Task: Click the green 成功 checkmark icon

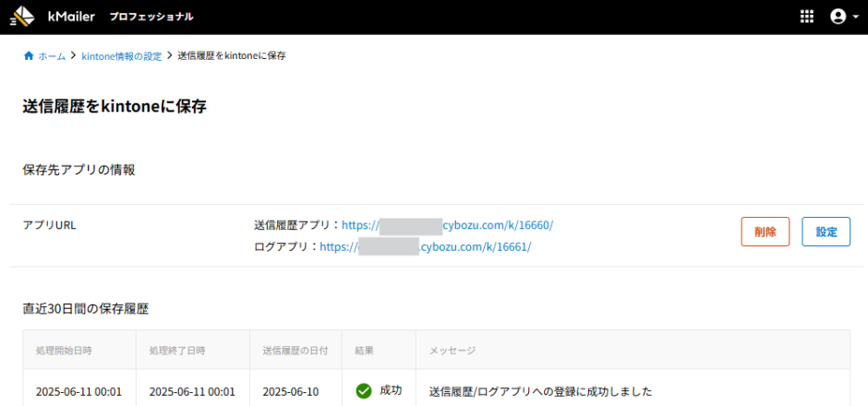Action: point(364,391)
